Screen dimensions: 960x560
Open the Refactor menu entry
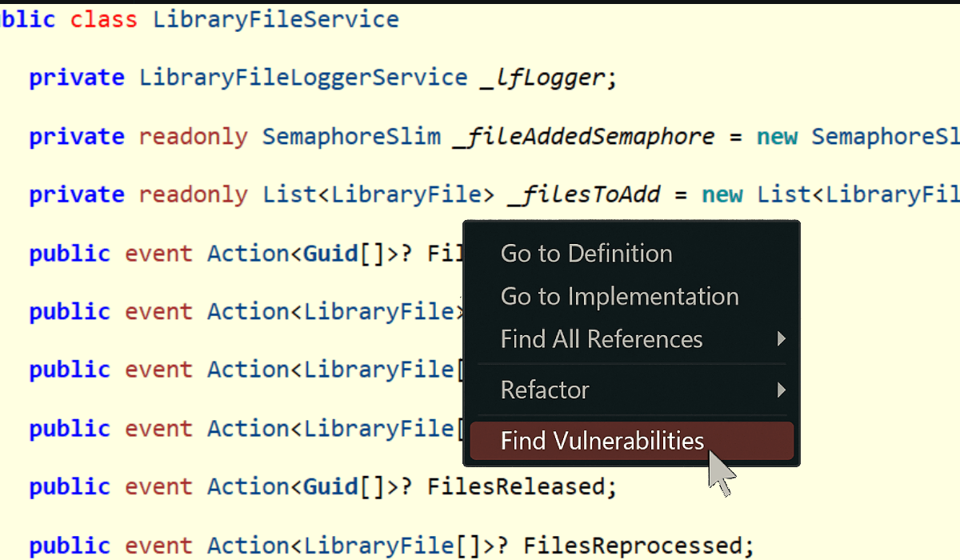[x=544, y=390]
